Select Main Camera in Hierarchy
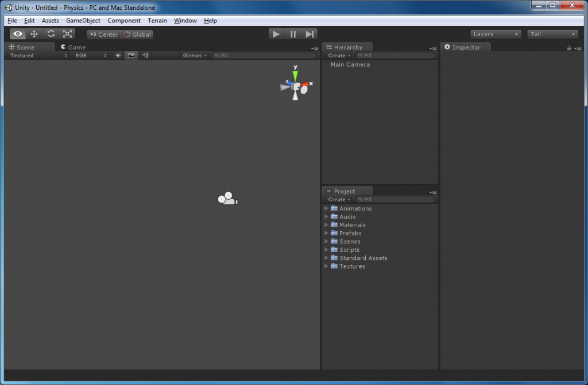 tap(350, 64)
